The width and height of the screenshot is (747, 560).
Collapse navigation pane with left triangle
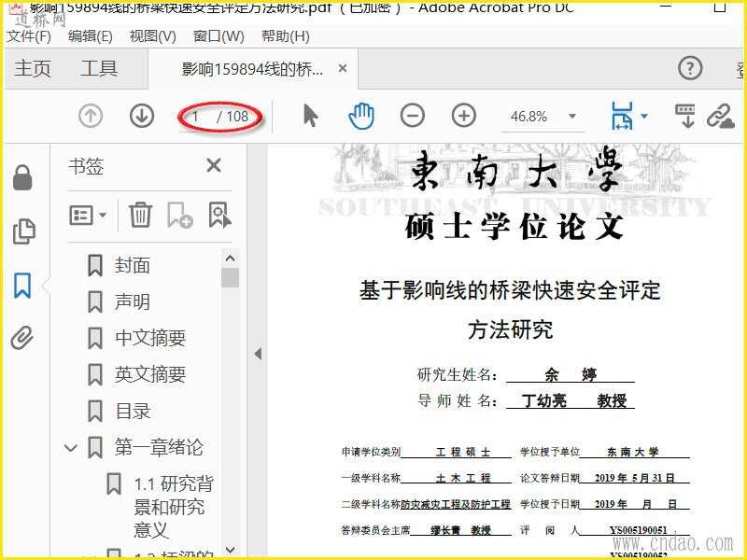click(x=258, y=354)
